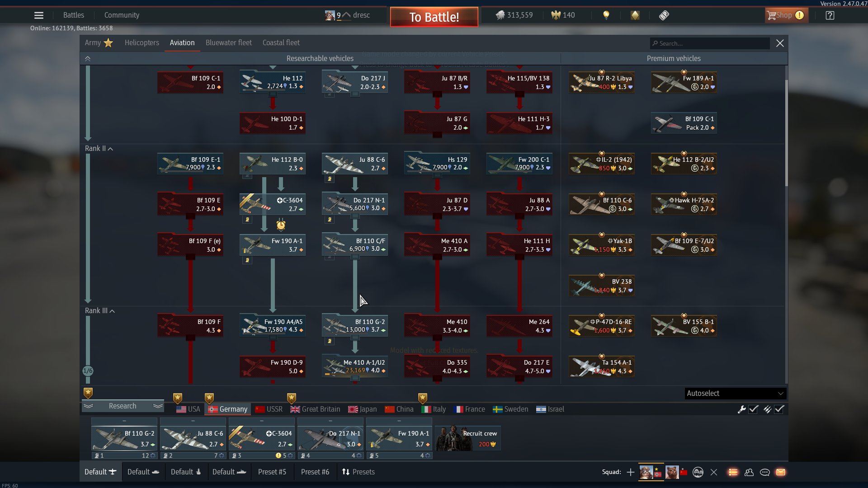Click the alarm clock icon under C-3604
This screenshot has width=868, height=488.
coord(281,225)
